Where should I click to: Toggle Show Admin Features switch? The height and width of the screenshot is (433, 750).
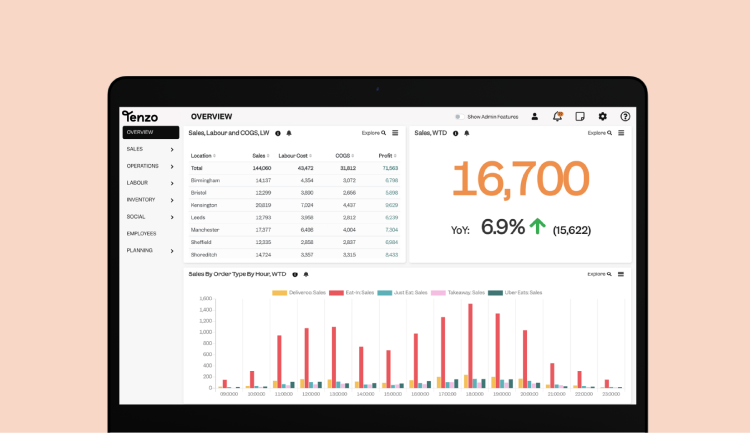click(458, 117)
